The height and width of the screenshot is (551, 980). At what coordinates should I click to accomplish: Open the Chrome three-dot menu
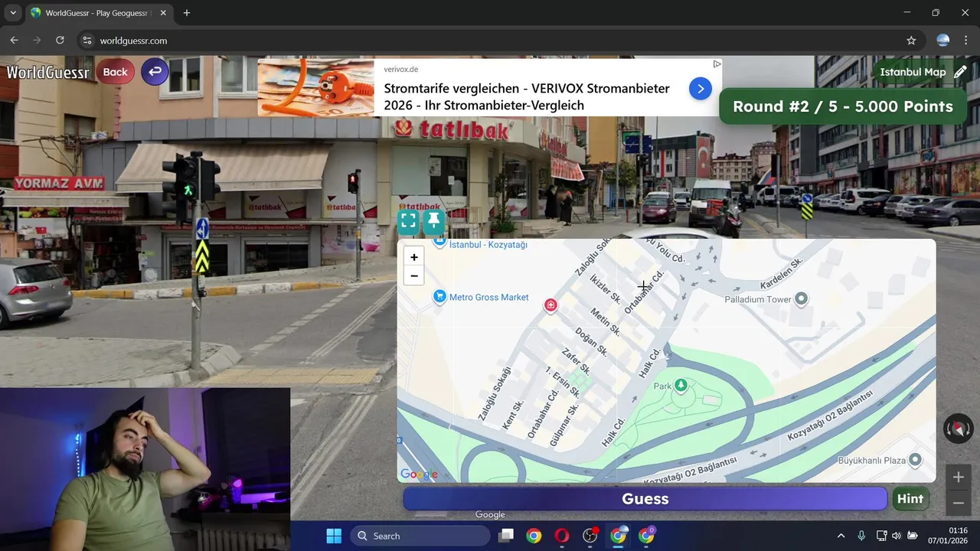coord(966,41)
